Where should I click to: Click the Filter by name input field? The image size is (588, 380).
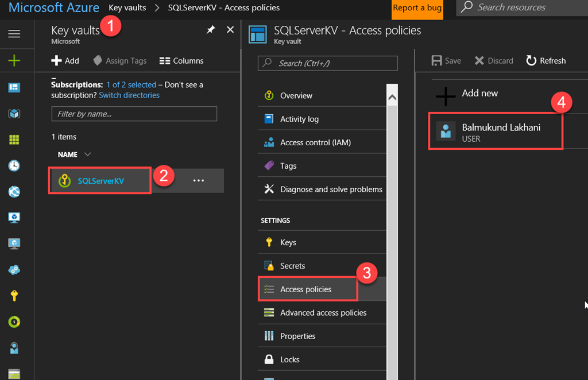pyautogui.click(x=134, y=114)
